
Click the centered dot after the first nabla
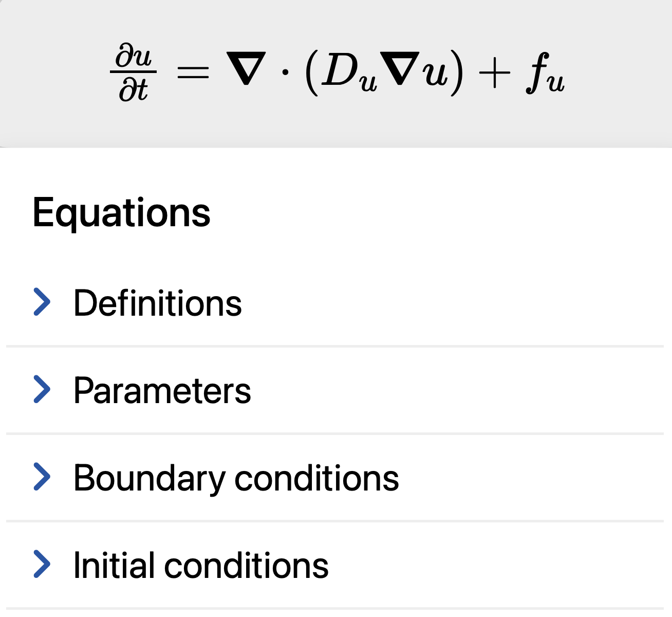point(285,72)
